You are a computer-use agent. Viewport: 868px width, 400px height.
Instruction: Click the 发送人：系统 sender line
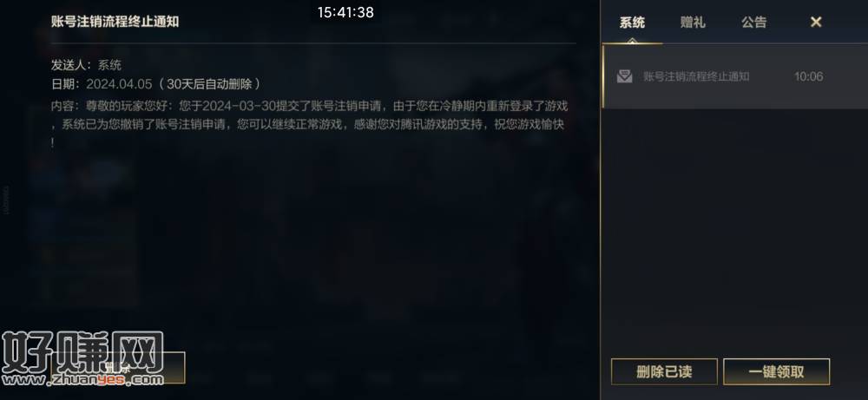click(86, 65)
